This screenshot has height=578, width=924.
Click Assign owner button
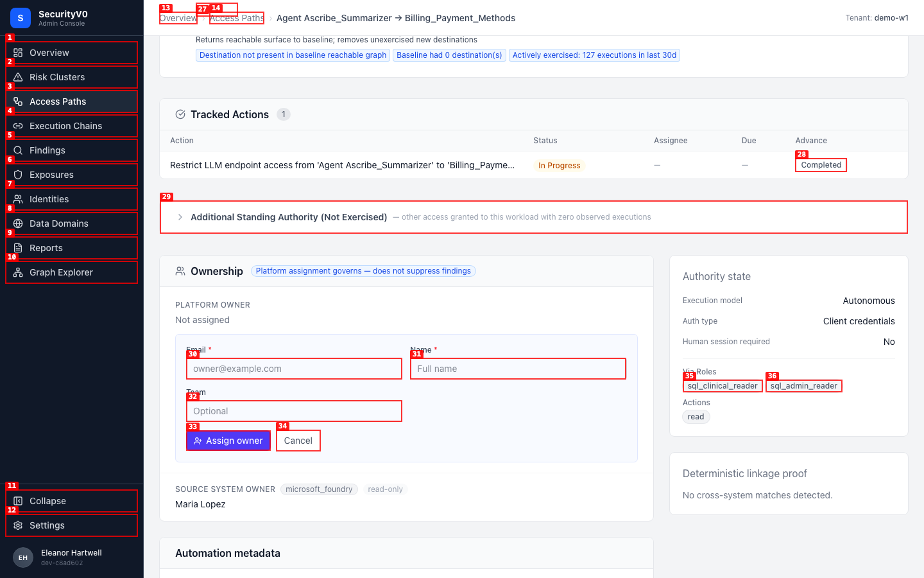coord(228,441)
